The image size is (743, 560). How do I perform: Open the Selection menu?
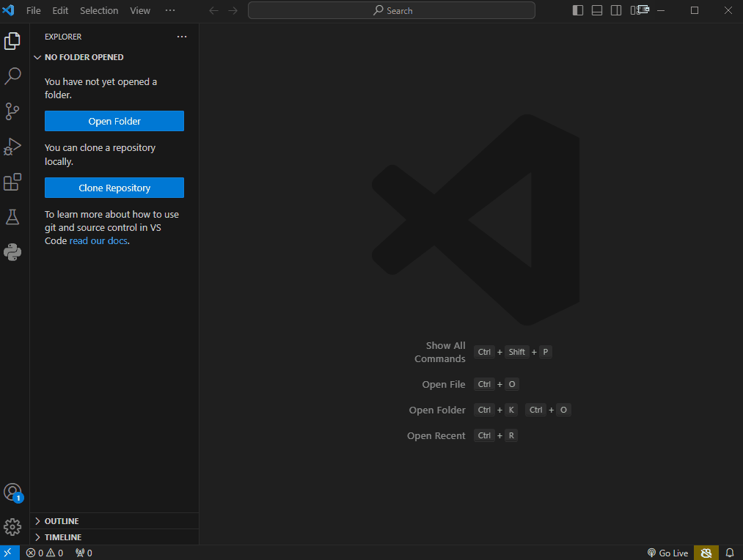(99, 10)
